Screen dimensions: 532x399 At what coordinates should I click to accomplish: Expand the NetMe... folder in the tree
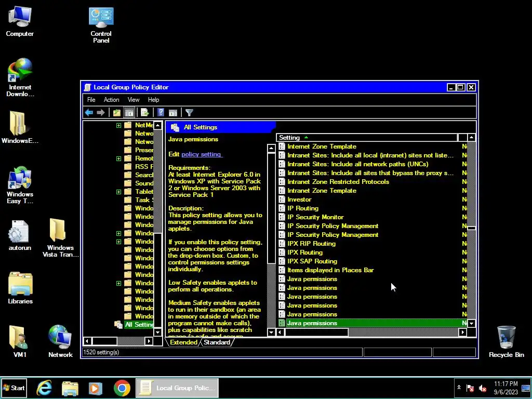118,126
